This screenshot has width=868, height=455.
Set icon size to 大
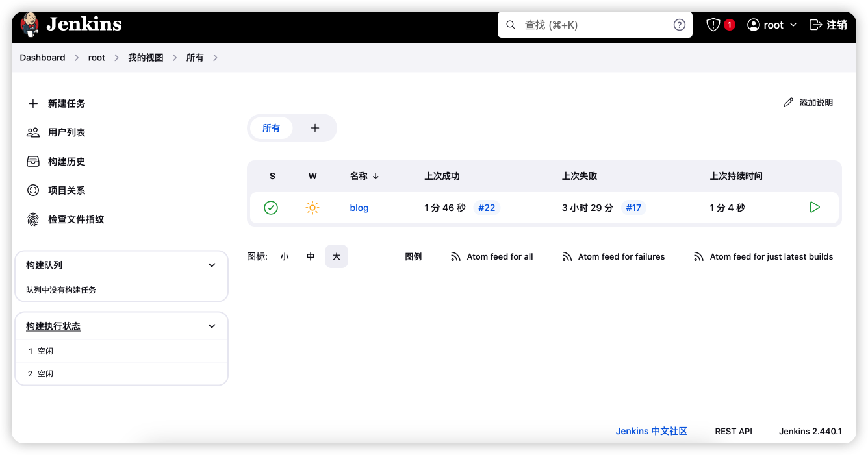click(337, 256)
